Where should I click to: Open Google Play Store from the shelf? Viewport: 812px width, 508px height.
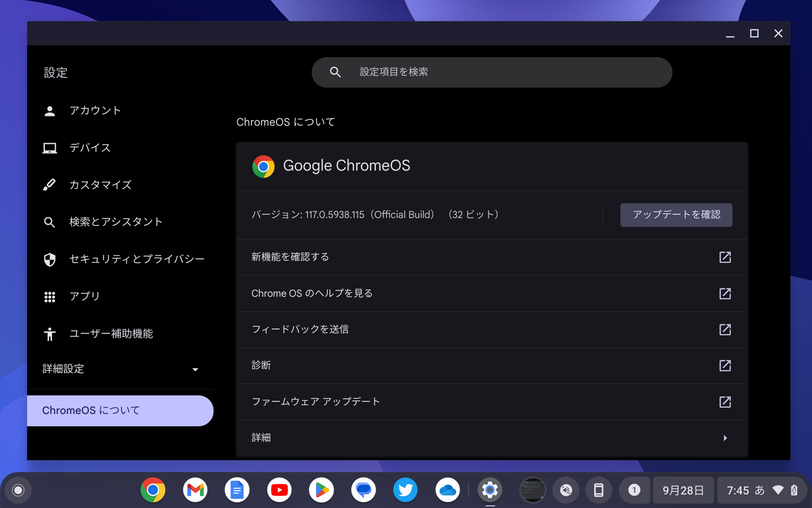point(321,490)
